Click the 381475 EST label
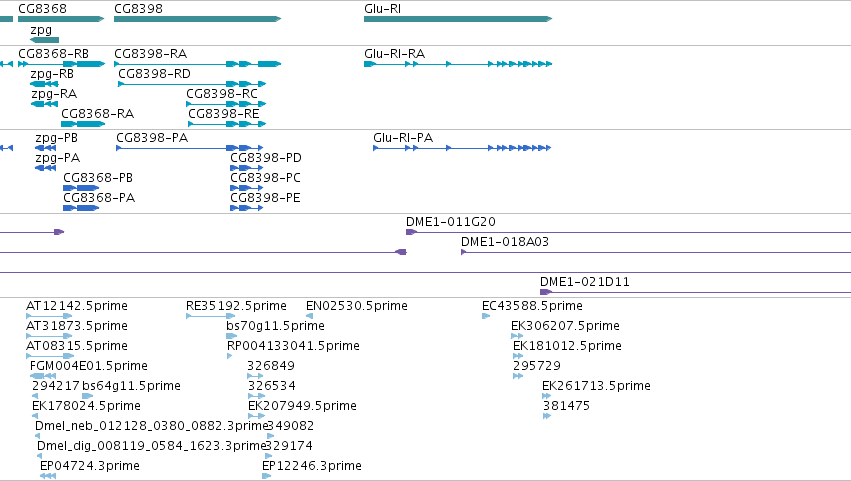 point(566,406)
